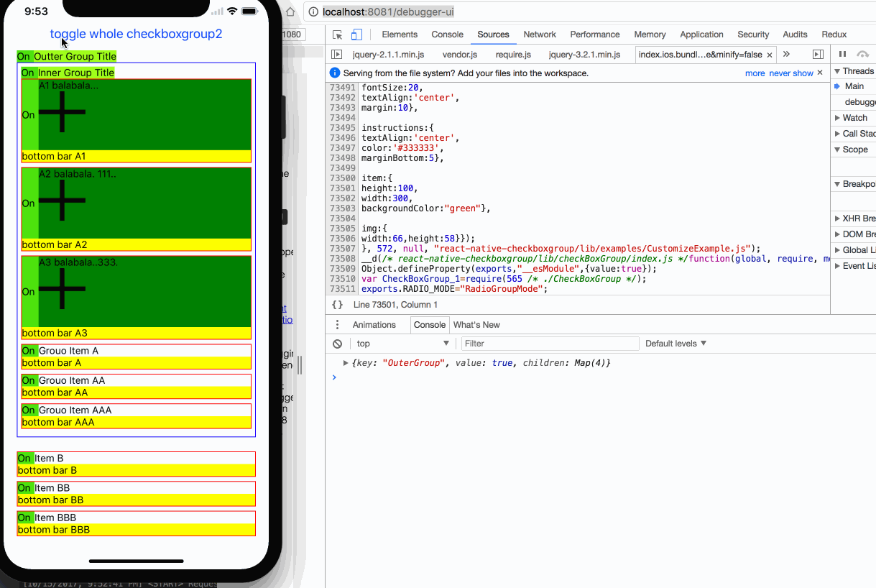Image resolution: width=876 pixels, height=588 pixels.
Task: Click the site info icon in address bar
Action: (313, 12)
